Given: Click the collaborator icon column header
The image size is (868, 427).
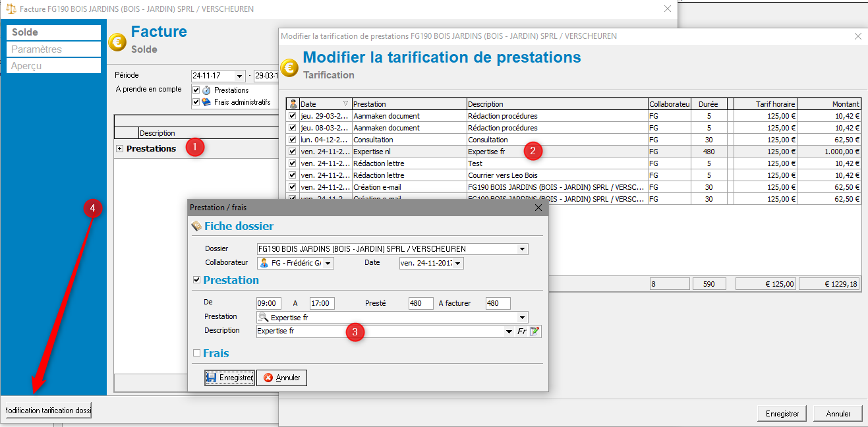Looking at the screenshot, I should point(293,104).
